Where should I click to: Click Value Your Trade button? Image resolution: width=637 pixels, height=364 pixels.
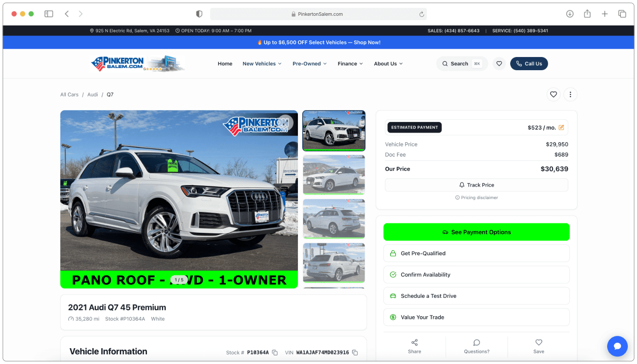[x=476, y=317]
